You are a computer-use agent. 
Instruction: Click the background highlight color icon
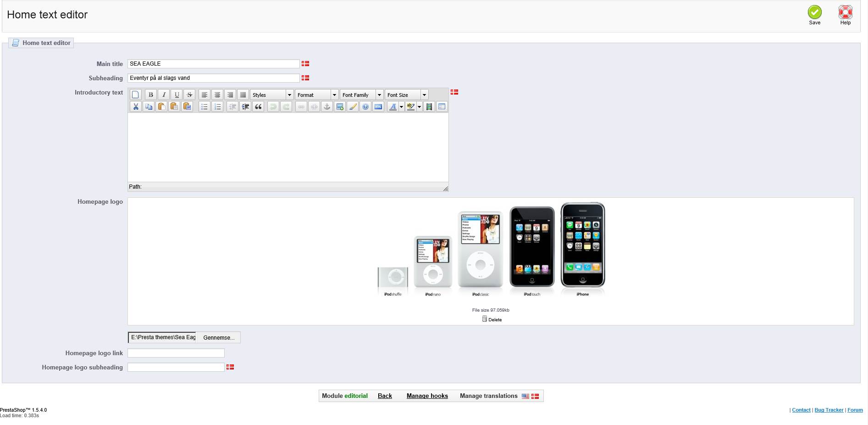(411, 106)
